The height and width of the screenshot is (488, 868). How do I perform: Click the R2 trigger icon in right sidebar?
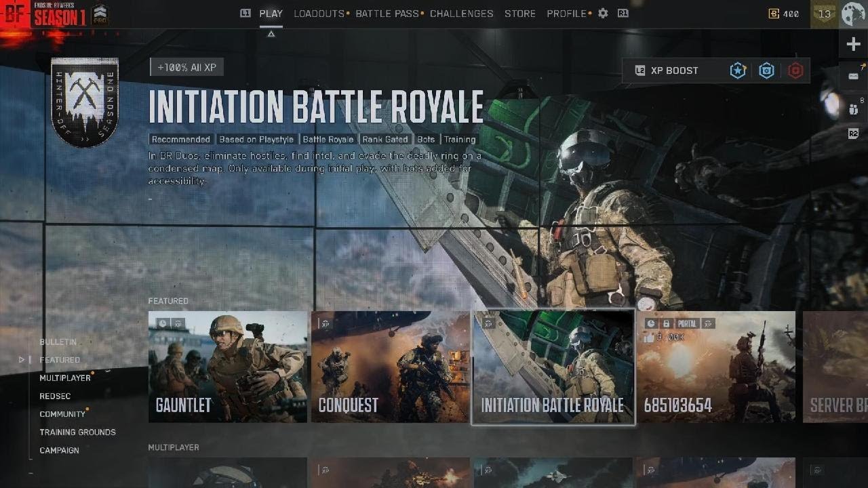[x=853, y=134]
